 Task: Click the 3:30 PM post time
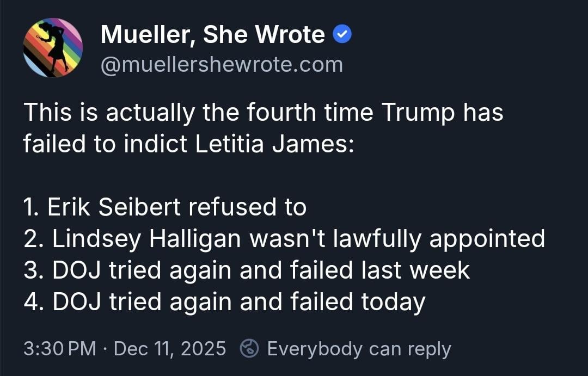pyautogui.click(x=60, y=348)
